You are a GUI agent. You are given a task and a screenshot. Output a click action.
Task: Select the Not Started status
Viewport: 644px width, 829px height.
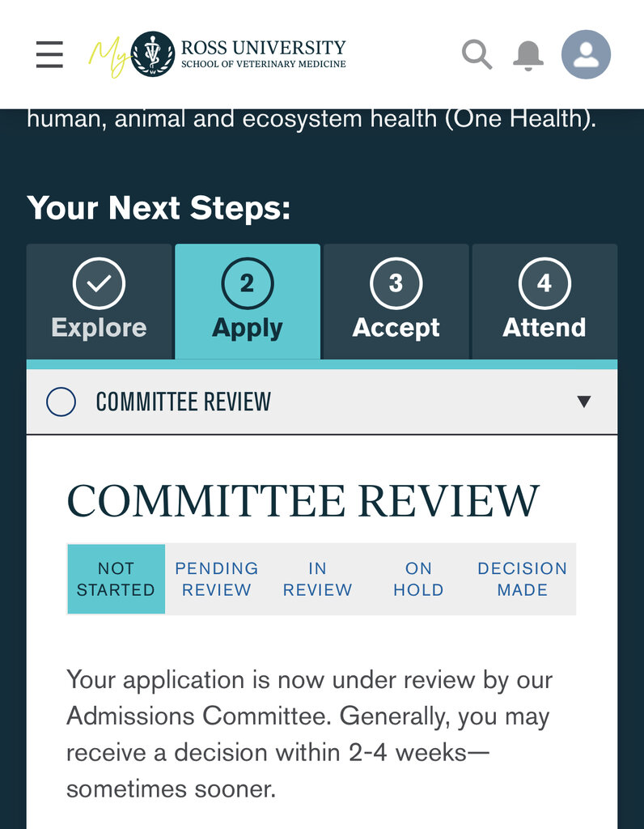[116, 579]
